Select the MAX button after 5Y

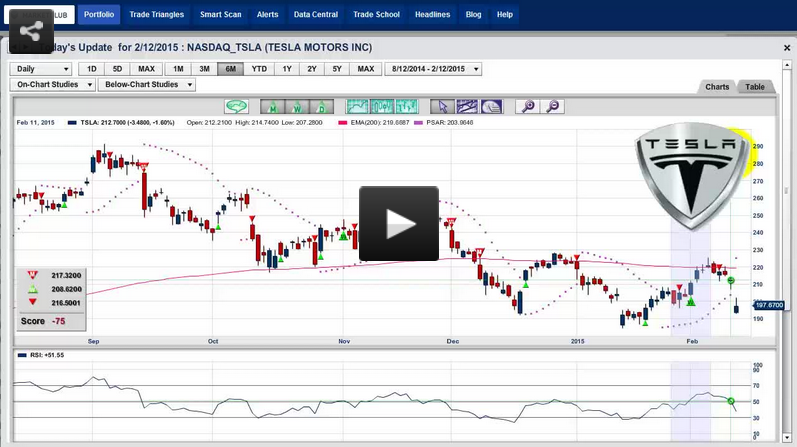[365, 69]
